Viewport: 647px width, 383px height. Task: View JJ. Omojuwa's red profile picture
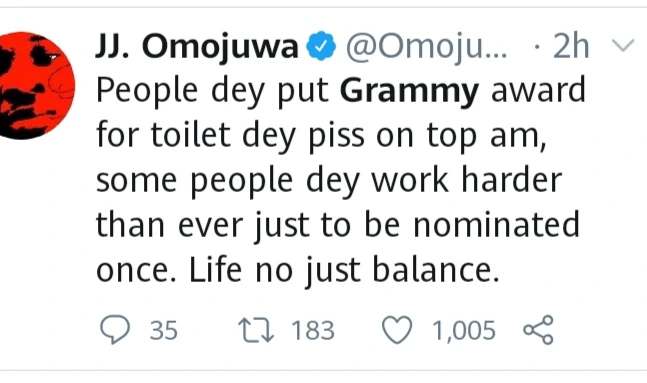point(36,85)
